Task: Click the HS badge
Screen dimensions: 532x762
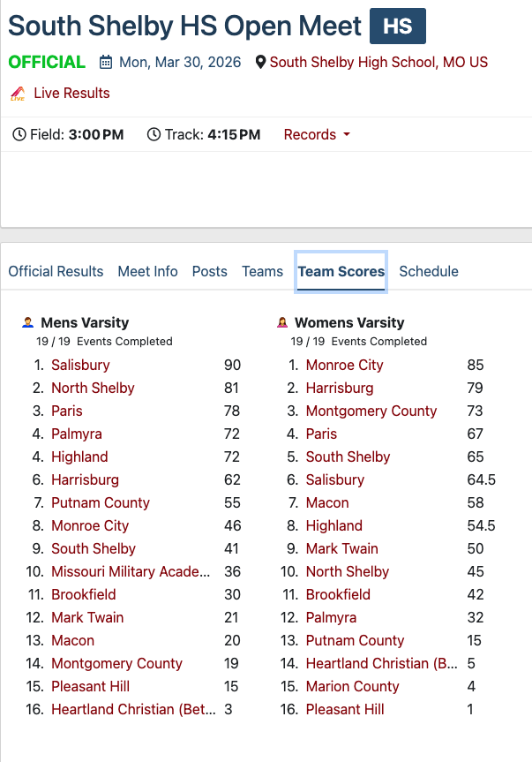Action: coord(397,26)
